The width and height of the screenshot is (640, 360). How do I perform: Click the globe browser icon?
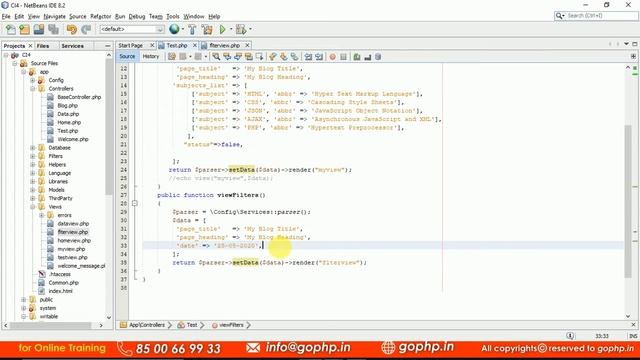[x=174, y=29]
